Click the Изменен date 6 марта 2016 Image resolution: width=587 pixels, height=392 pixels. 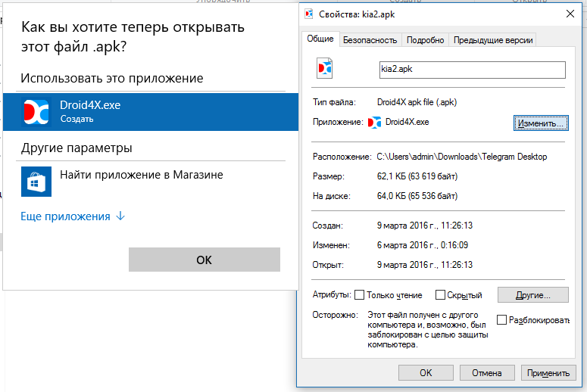[x=423, y=245]
